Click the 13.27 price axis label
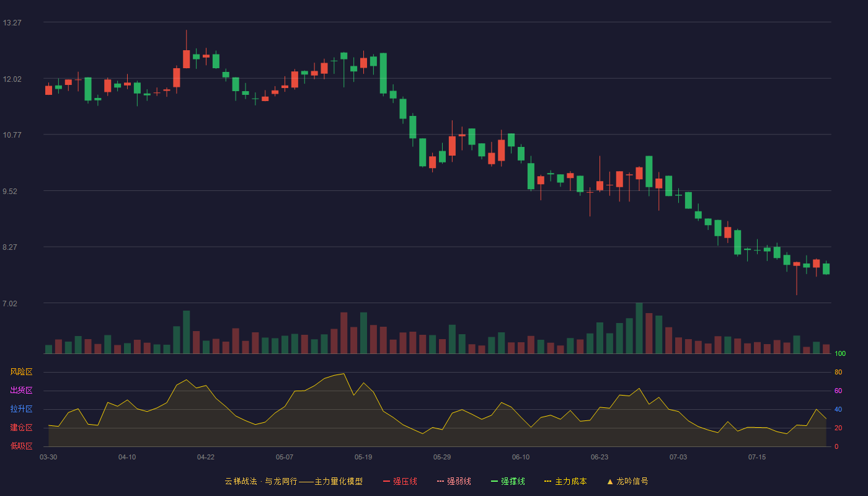The width and height of the screenshot is (868, 496). pos(12,23)
